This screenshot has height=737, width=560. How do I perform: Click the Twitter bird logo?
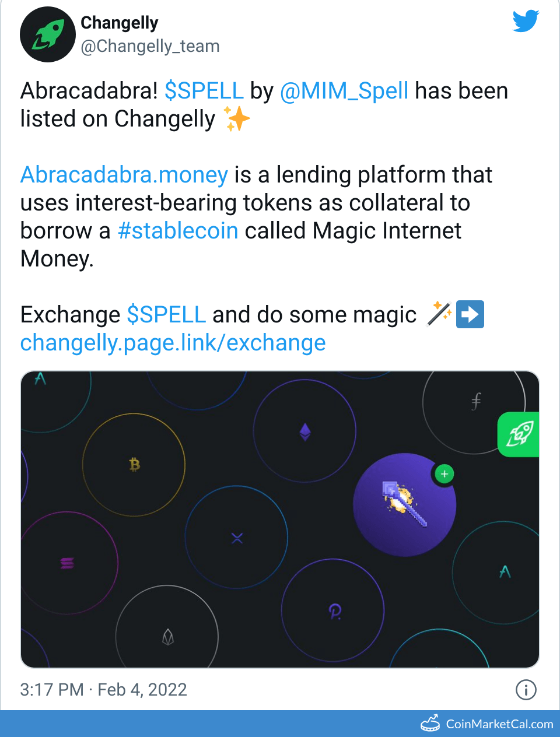click(526, 22)
